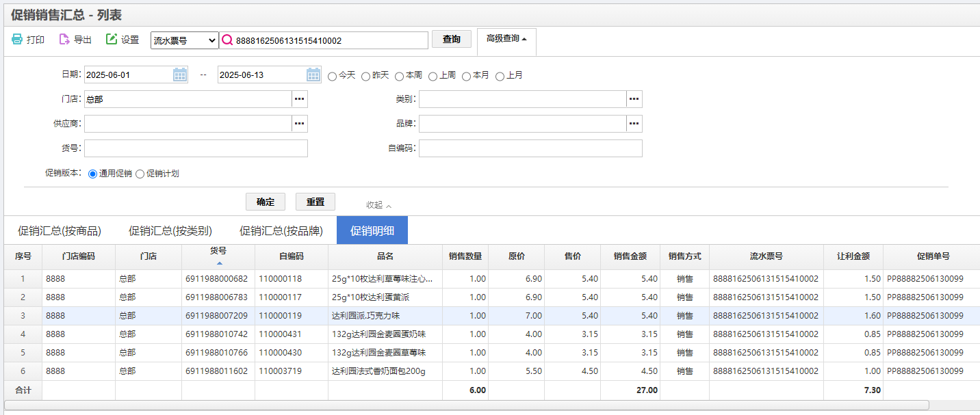980x415 pixels.
Task: Click total 让利金额 value 7.30
Action: tap(872, 390)
